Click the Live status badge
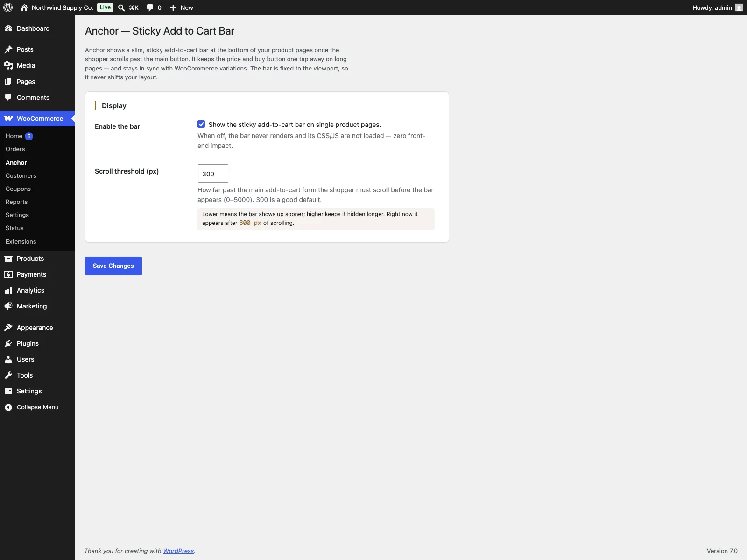The height and width of the screenshot is (560, 747). [x=106, y=7]
